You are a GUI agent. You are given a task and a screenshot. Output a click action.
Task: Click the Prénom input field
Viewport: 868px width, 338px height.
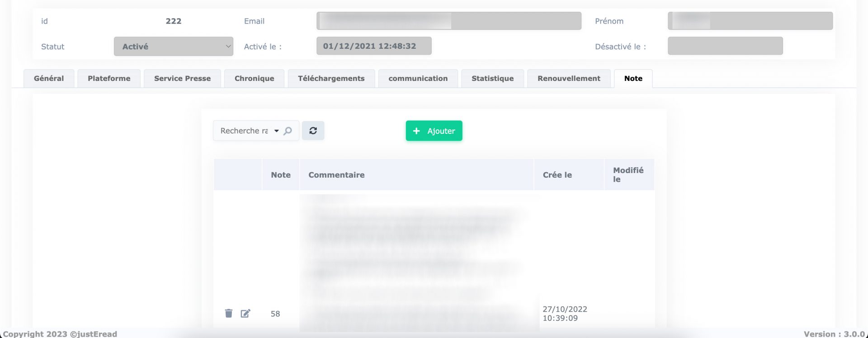point(750,21)
